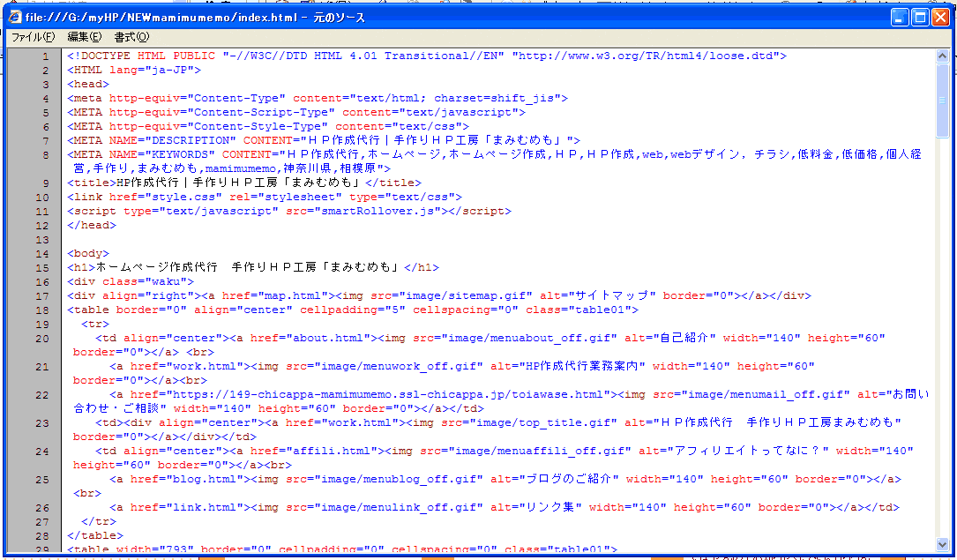This screenshot has height=560, width=957.
Task: Minimize the source viewer window
Action: pos(899,17)
